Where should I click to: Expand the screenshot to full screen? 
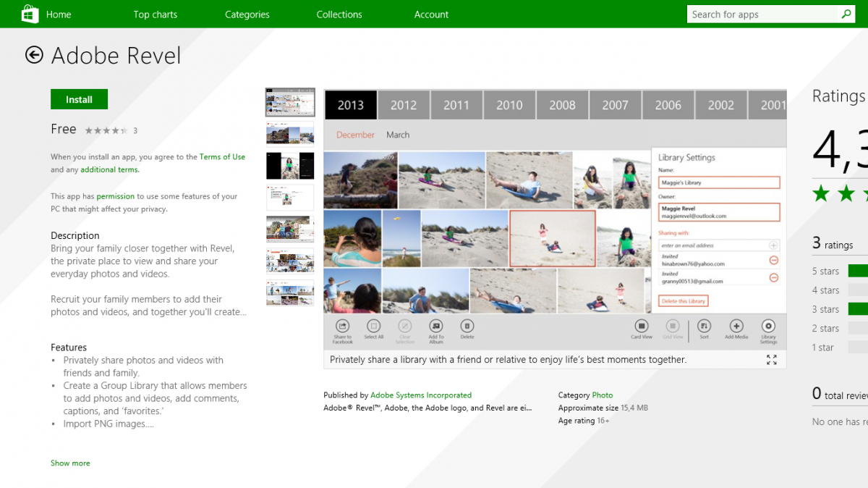coord(771,360)
